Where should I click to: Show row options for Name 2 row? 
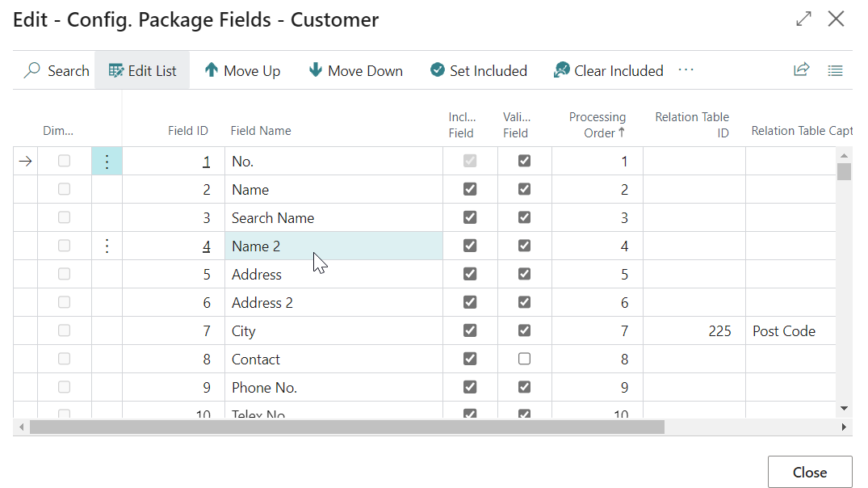tap(107, 246)
